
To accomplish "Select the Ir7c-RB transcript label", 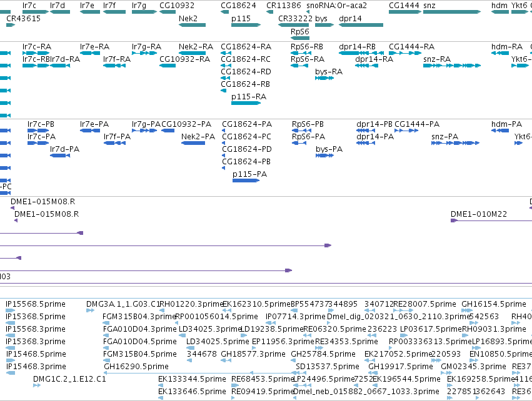I will pos(36,59).
